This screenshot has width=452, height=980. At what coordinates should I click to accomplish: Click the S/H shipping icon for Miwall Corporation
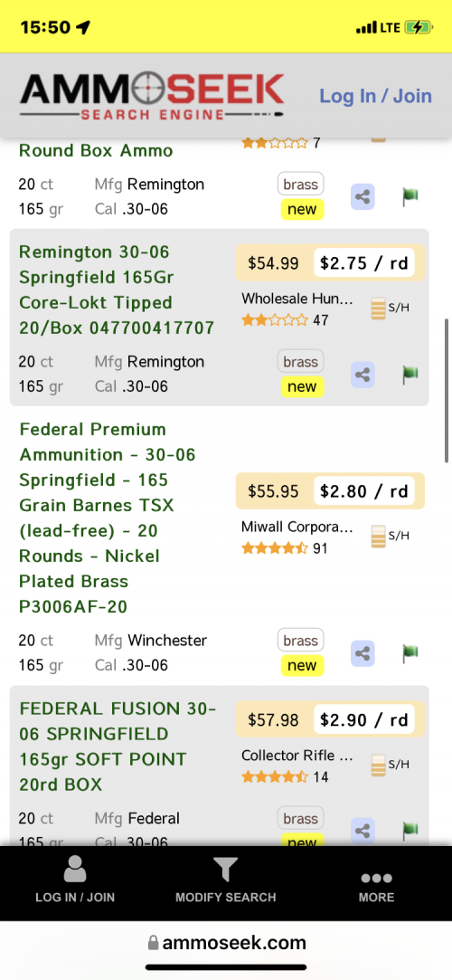coord(391,537)
